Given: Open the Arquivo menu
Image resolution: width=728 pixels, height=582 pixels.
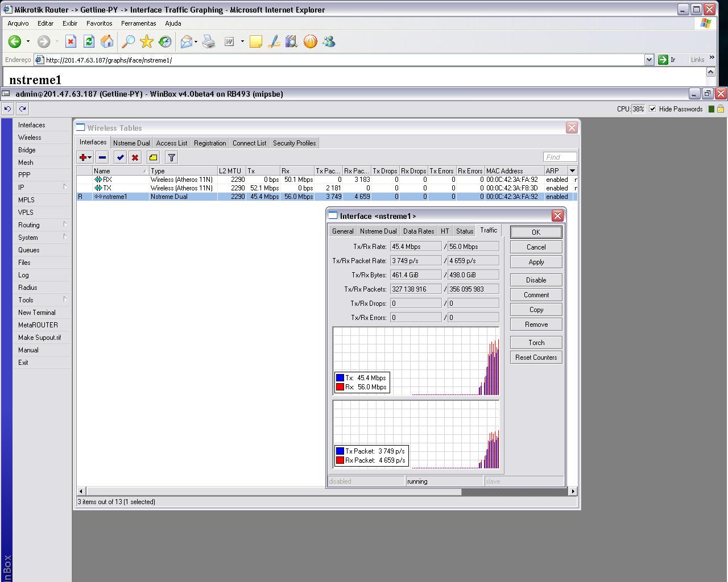Looking at the screenshot, I should pyautogui.click(x=18, y=23).
